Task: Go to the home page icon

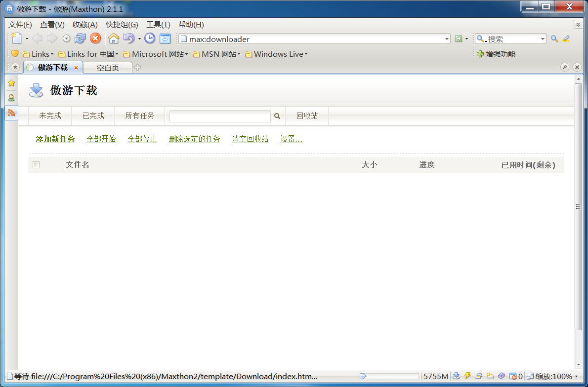Action: point(114,39)
